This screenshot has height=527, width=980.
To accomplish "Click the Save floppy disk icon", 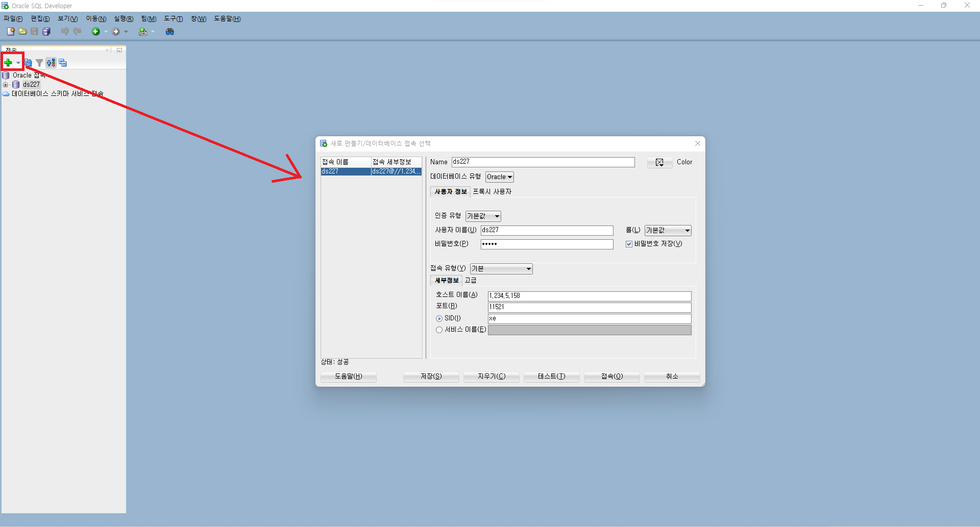I will pos(34,32).
